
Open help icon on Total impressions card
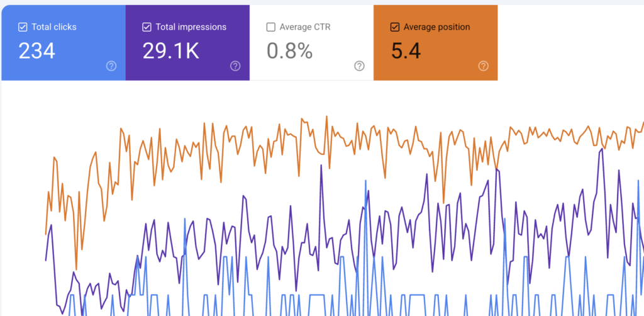(x=235, y=65)
